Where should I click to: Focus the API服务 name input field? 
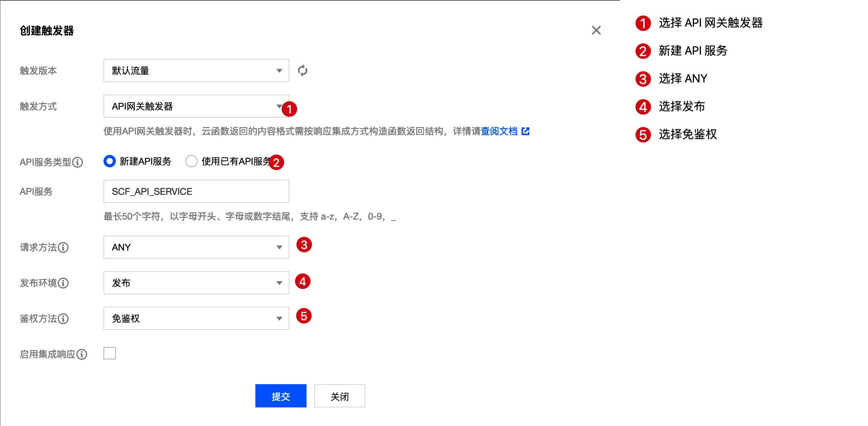click(x=196, y=191)
